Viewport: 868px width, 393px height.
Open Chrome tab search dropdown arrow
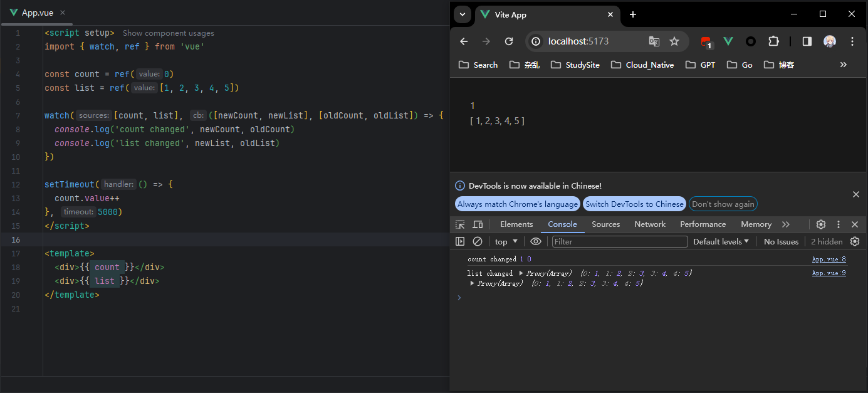[x=463, y=14]
